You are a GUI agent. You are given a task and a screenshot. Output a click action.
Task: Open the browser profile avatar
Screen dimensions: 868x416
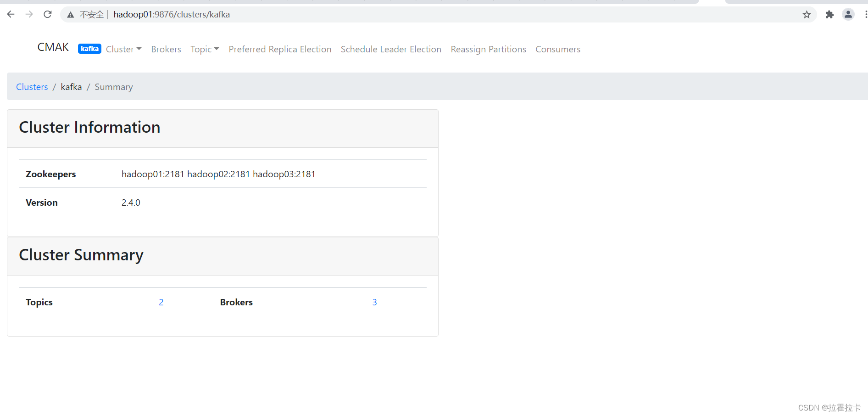point(848,15)
